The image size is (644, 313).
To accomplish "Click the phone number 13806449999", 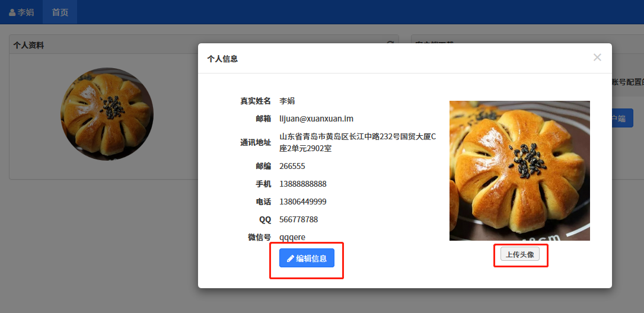I will point(302,202).
